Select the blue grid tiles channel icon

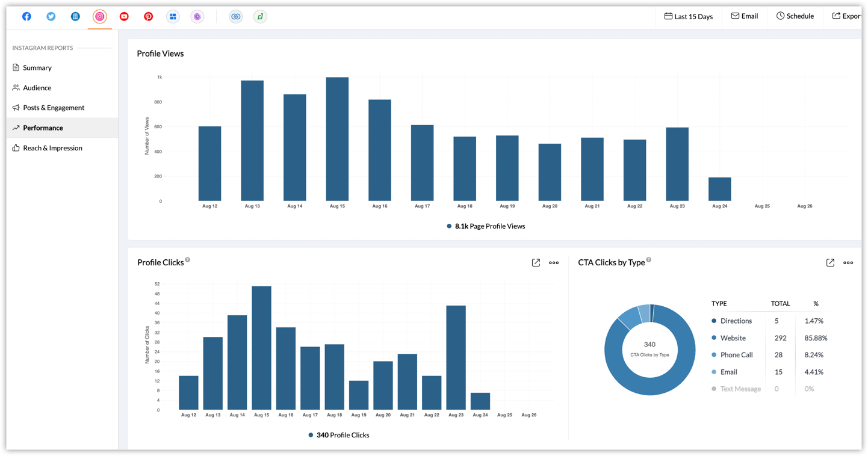[x=173, y=16]
